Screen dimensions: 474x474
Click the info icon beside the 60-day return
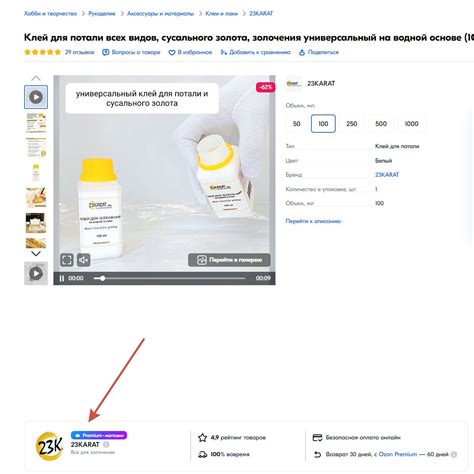454,454
